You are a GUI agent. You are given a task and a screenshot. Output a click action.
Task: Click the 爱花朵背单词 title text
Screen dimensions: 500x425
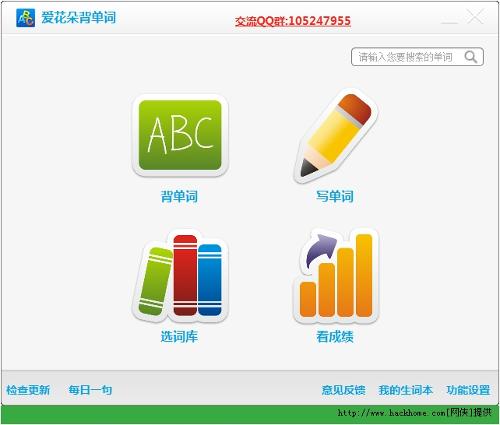(79, 17)
